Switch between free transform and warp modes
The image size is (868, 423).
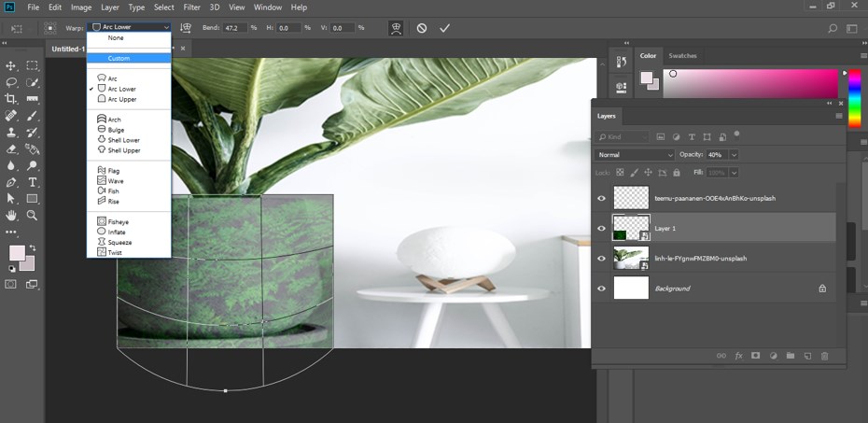397,28
